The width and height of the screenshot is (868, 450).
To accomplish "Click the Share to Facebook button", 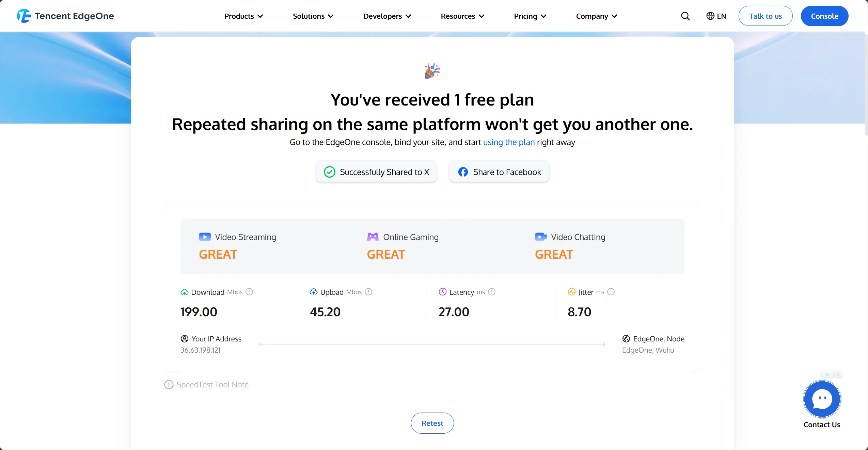I will click(x=499, y=172).
